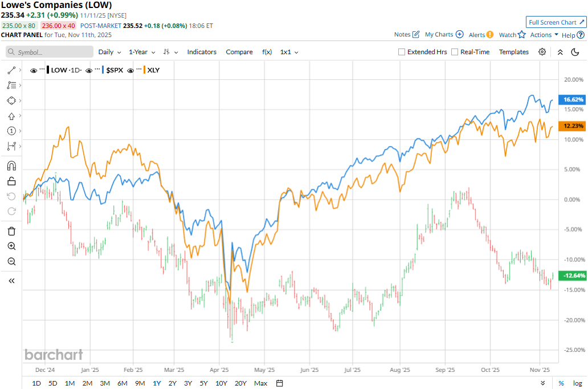Open the f(x) expressions menu
Image resolution: width=588 pixels, height=389 pixels.
click(267, 52)
